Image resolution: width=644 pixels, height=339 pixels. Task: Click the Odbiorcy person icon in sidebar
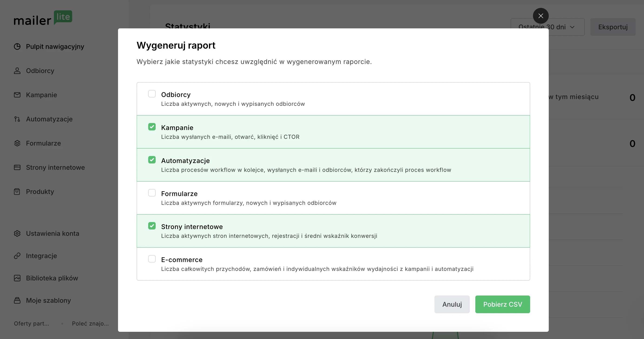tap(17, 71)
